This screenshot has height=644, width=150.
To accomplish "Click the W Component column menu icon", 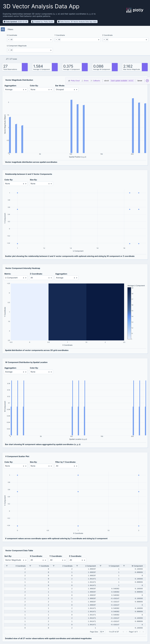I will pos(124,566).
